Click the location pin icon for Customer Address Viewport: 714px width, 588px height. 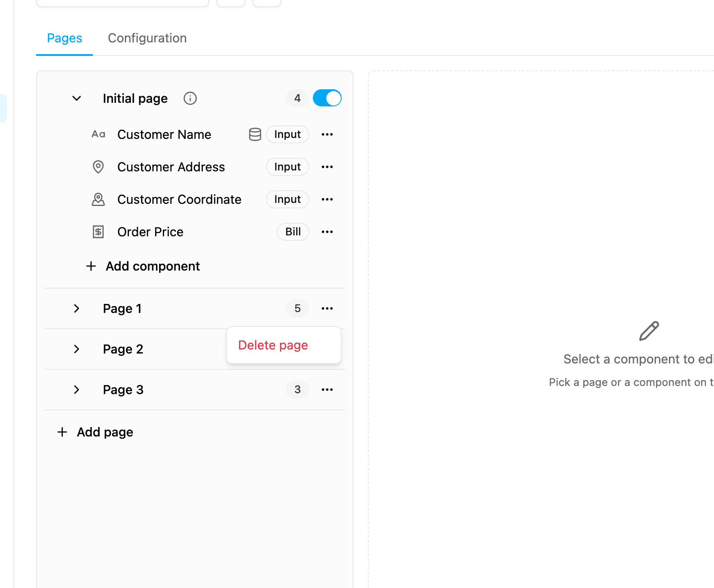coord(98,167)
